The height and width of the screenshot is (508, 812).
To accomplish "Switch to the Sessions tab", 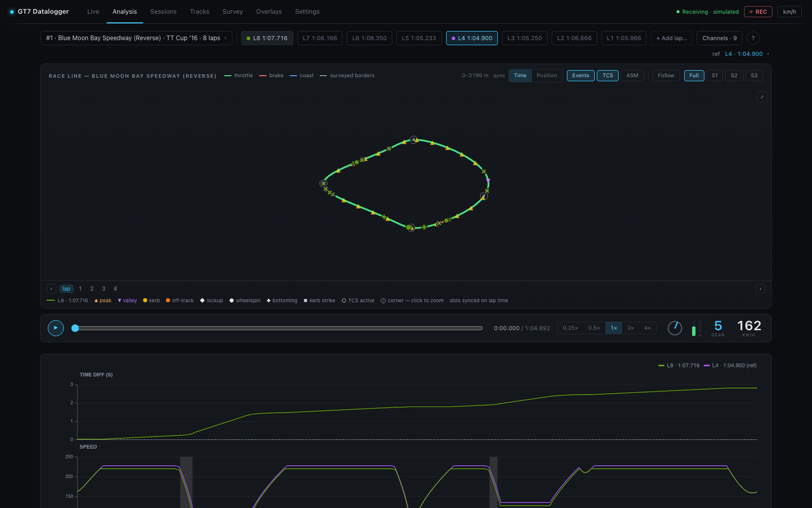I will pyautogui.click(x=163, y=12).
